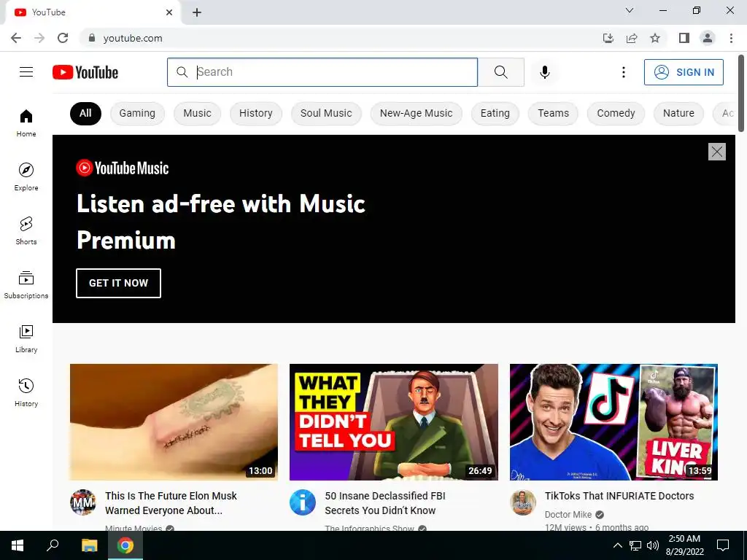The height and width of the screenshot is (560, 747).
Task: Dismiss the YouTube Music banner
Action: (x=716, y=152)
